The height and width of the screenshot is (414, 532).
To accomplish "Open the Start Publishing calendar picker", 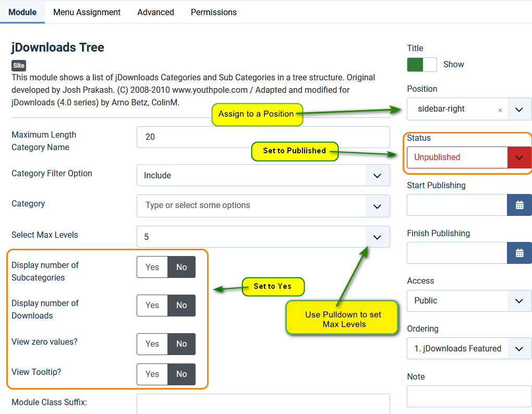I will pos(519,205).
